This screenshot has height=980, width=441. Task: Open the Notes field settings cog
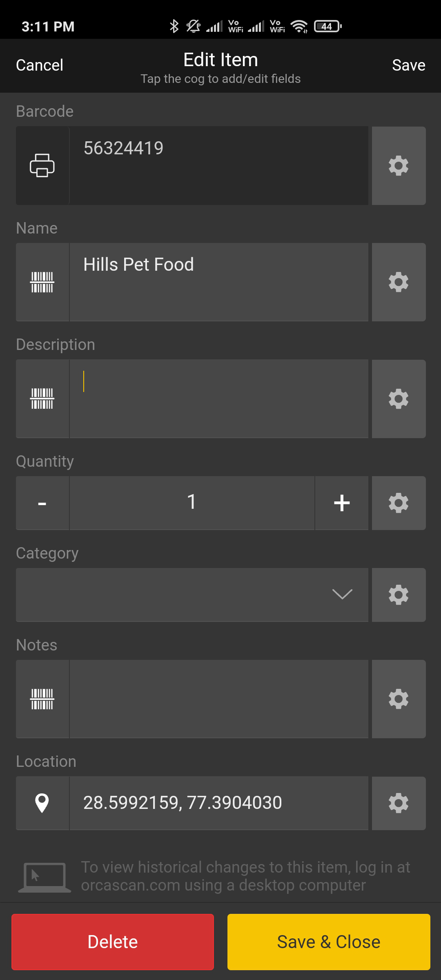click(x=399, y=699)
